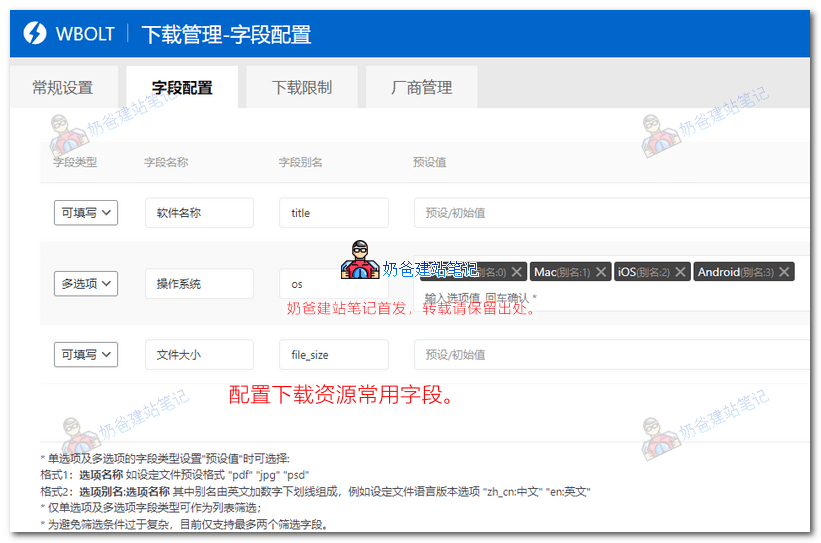
Task: Click the Android option tag label
Action: pos(735,272)
